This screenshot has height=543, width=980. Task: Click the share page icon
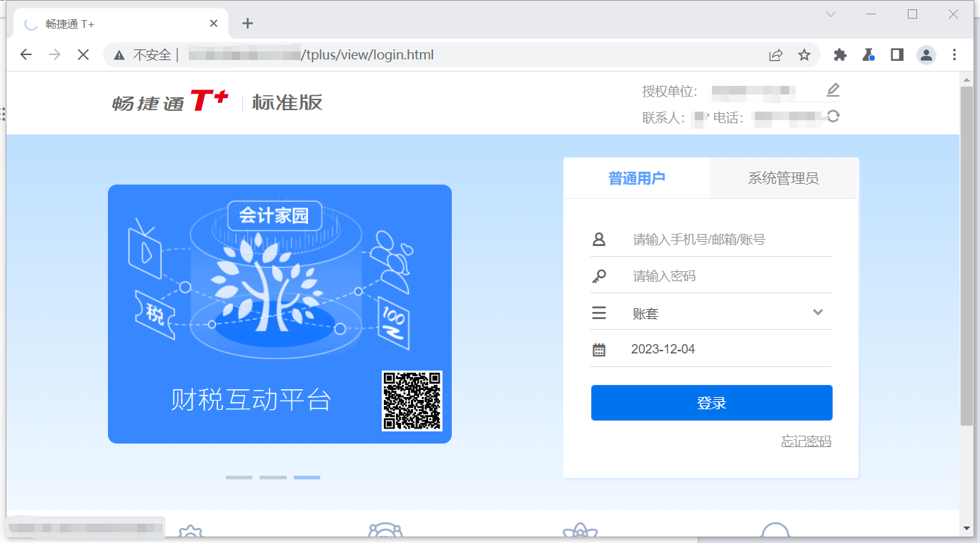776,55
